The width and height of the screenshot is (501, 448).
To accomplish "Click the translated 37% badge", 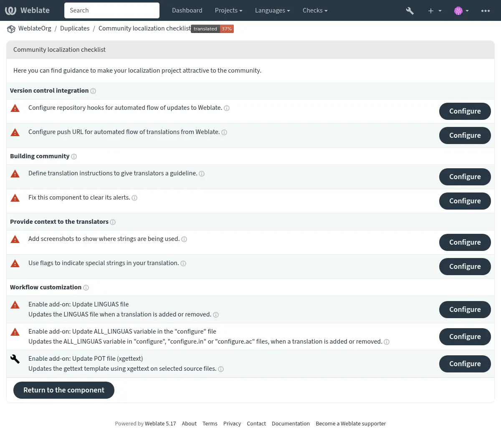I will 212,29.
